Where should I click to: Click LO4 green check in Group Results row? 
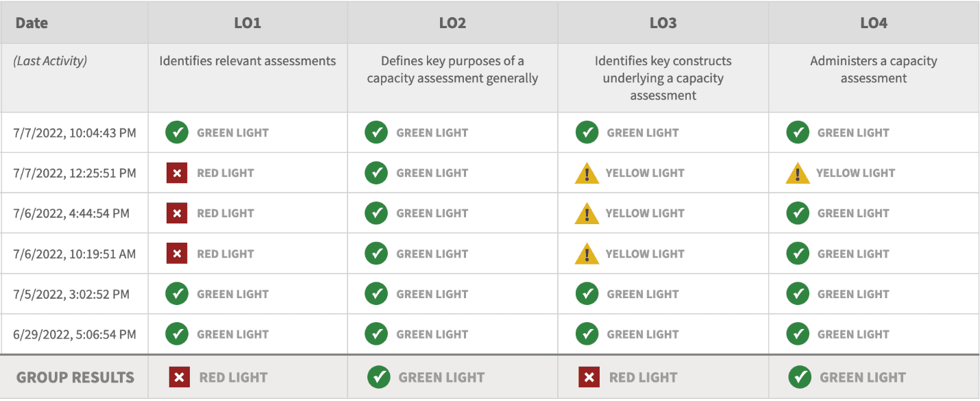click(800, 377)
